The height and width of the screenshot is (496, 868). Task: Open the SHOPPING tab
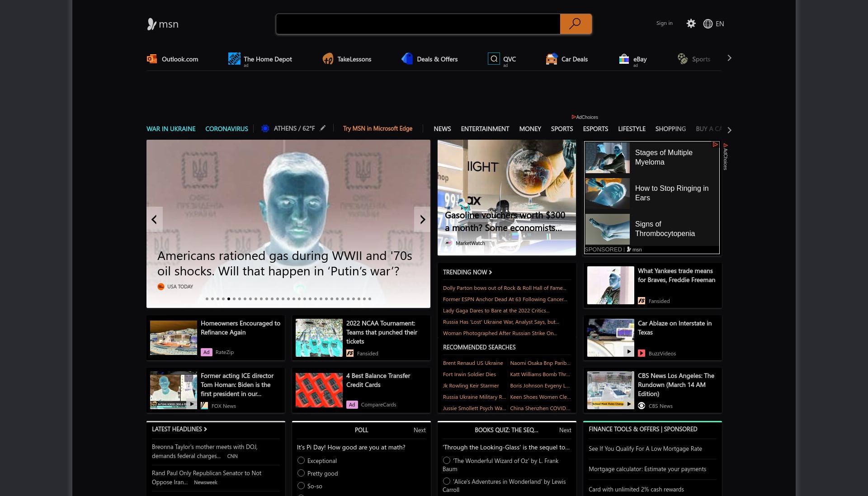tap(670, 129)
